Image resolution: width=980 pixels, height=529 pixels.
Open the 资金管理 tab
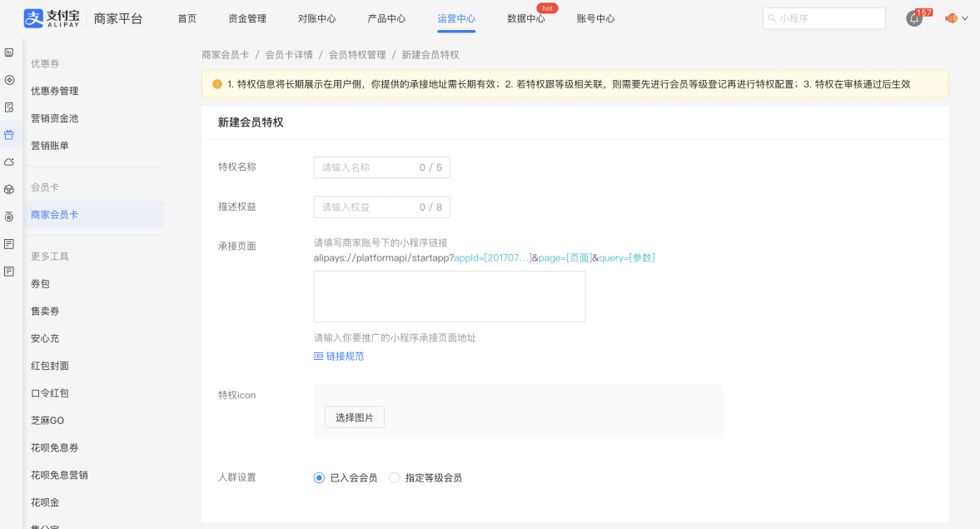[x=247, y=19]
